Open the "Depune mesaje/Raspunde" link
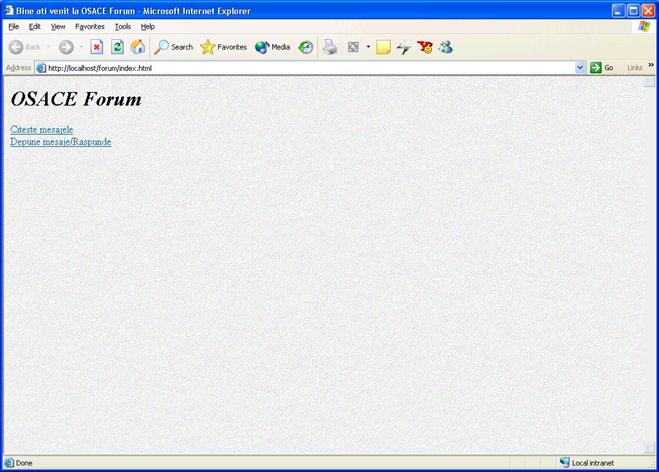Image resolution: width=659 pixels, height=472 pixels. (60, 142)
